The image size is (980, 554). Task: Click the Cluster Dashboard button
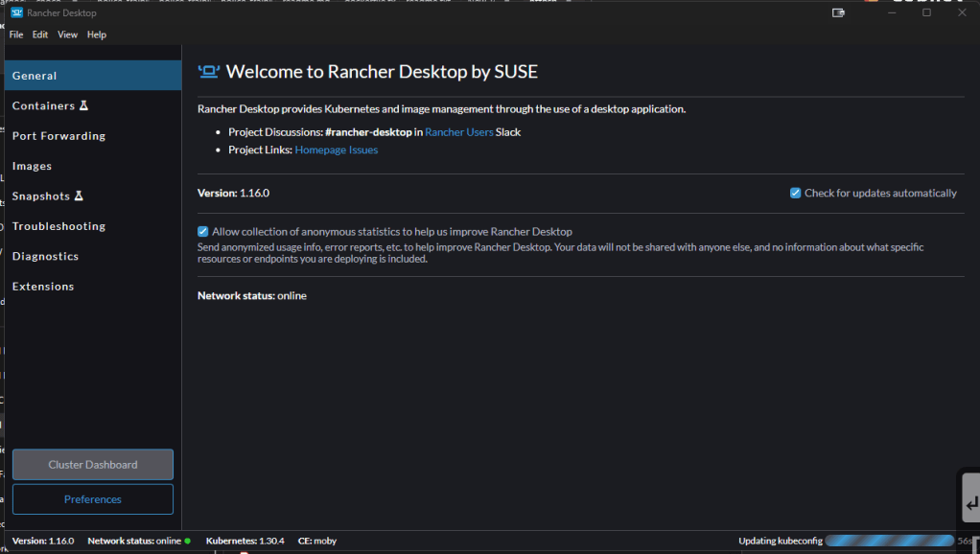coord(92,465)
